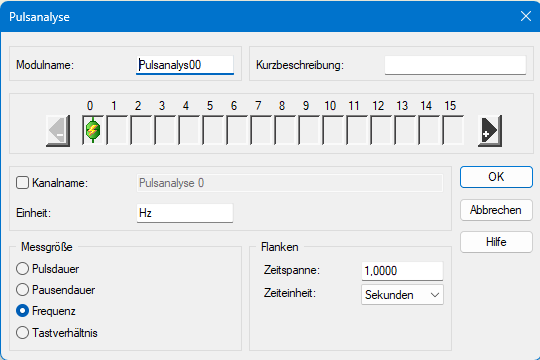Confirm the dialog with OK
540x360 pixels.
point(496,177)
